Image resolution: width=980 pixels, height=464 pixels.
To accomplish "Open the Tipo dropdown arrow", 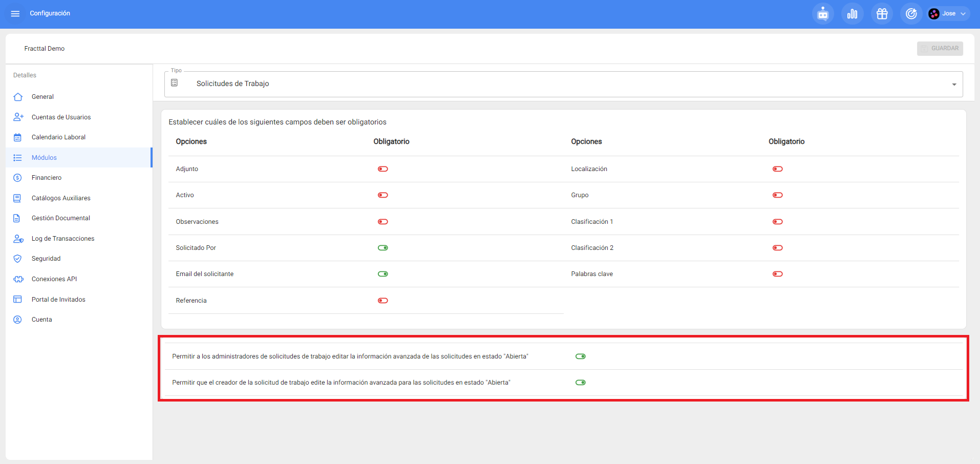I will [x=954, y=85].
